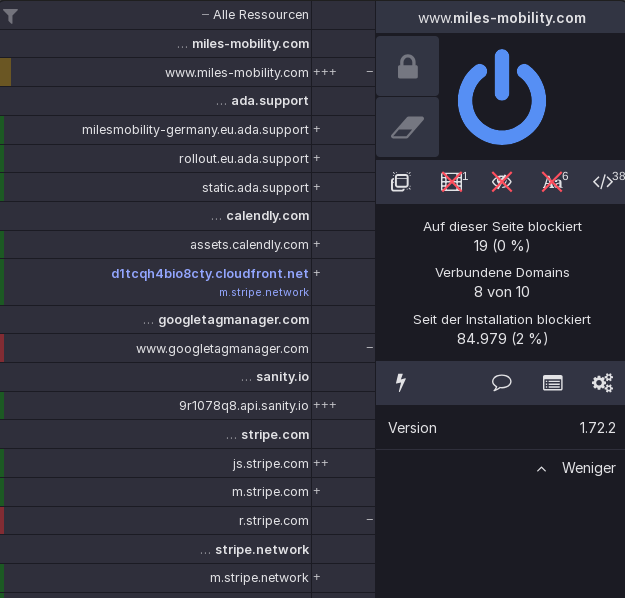Screen dimensions: 625x598
Task: Activate the lightning bolt element zapper
Action: click(401, 383)
